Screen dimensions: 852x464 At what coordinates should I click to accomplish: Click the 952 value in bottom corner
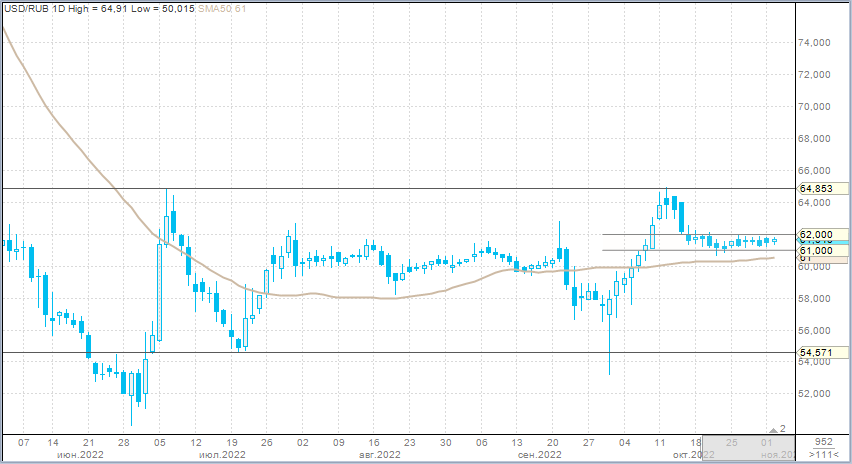(x=824, y=441)
